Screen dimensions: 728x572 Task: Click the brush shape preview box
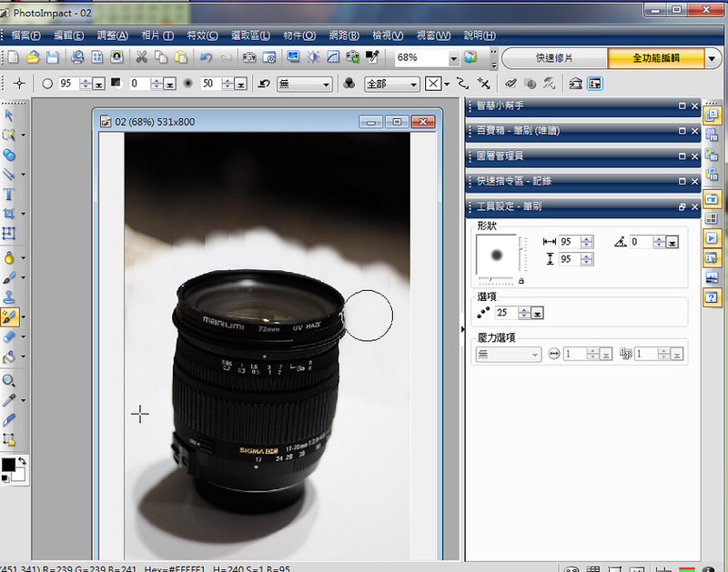[x=496, y=255]
